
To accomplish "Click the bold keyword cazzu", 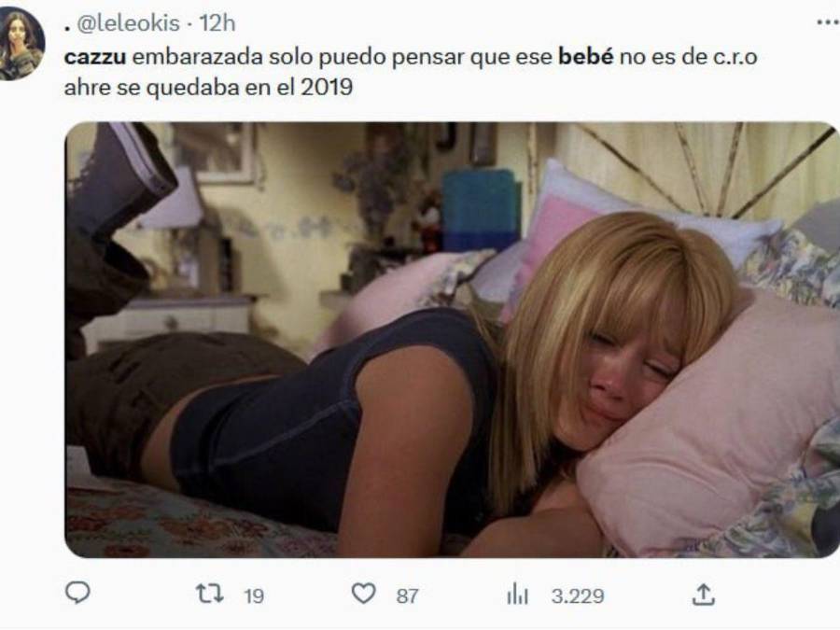I will (95, 57).
